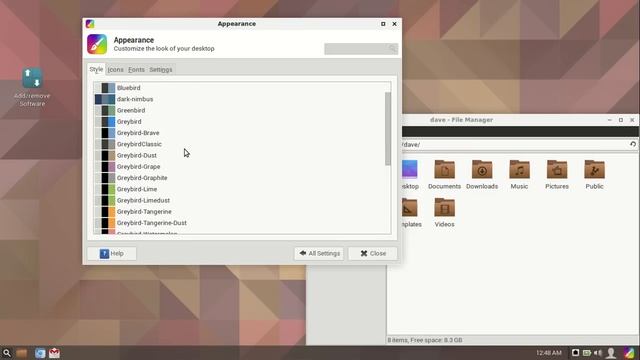640x360 pixels.
Task: Open the mail client taskbar icon
Action: 54,353
